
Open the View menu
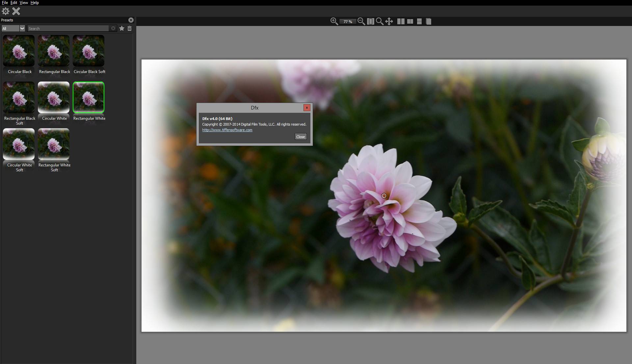[24, 3]
